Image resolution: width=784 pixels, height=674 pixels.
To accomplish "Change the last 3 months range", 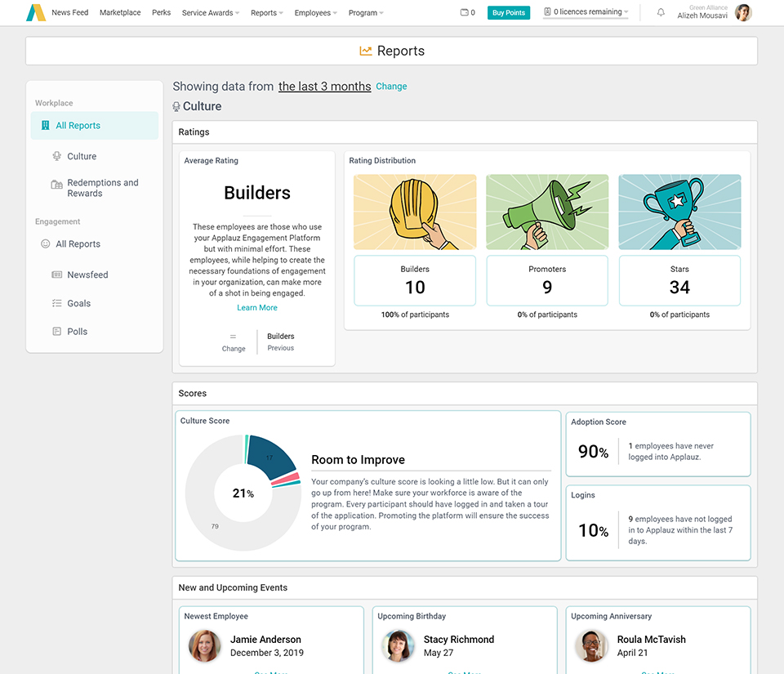I will (391, 86).
